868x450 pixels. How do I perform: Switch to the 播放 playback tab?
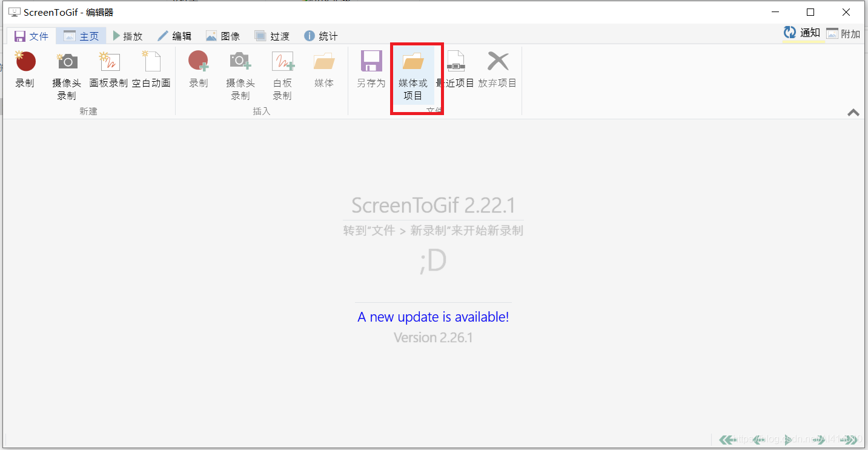pyautogui.click(x=128, y=36)
